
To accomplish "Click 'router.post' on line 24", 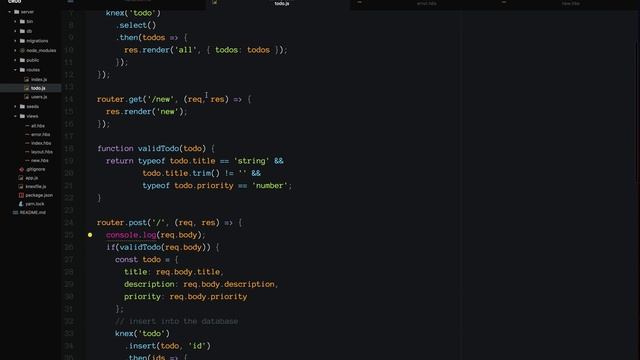I will [x=122, y=222].
